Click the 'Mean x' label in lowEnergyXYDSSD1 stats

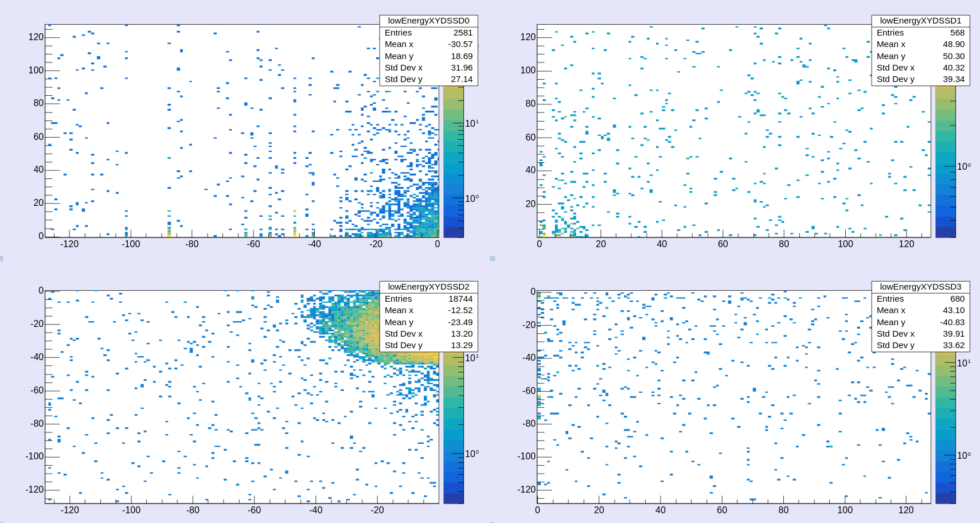coord(891,44)
